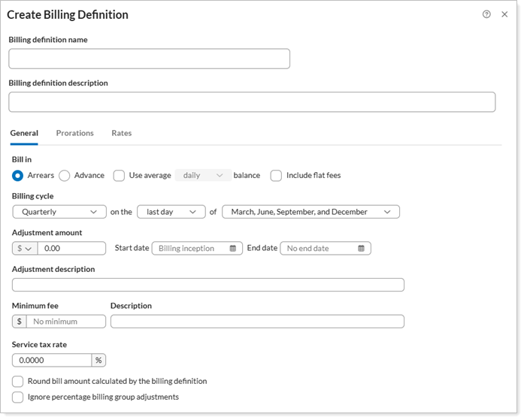
Task: Enable Round bill amount checkbox
Action: tap(18, 382)
